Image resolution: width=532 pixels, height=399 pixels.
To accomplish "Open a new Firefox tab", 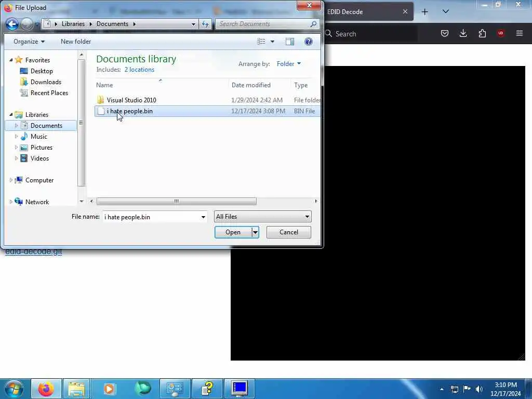I will 425,12.
